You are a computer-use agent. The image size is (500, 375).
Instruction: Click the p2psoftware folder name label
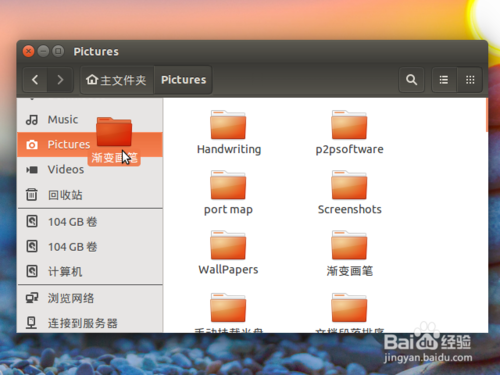[x=349, y=149]
